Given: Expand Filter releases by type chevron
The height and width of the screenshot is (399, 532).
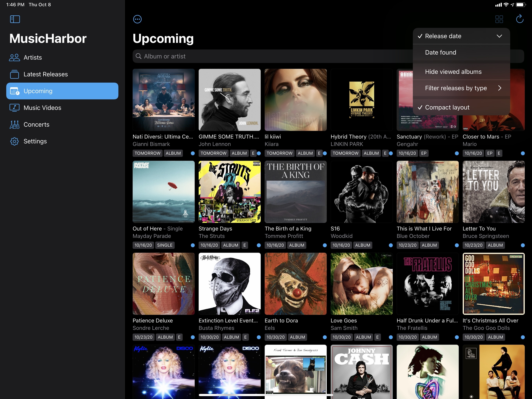Looking at the screenshot, I should point(500,88).
